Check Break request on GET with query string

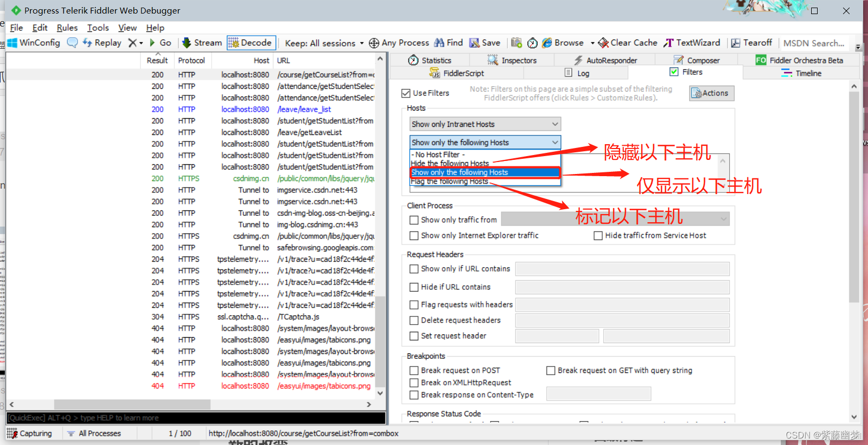pos(551,371)
